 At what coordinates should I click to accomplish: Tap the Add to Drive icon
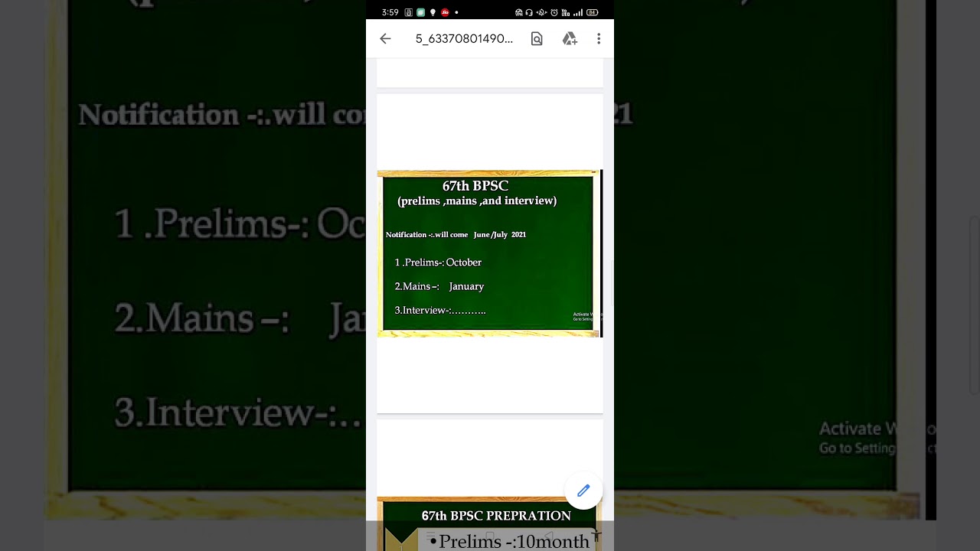569,38
